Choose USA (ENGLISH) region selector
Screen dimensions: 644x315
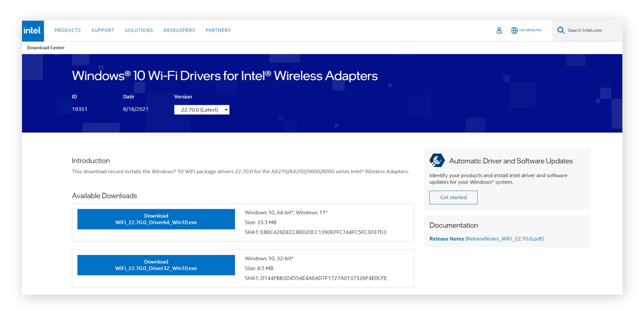pos(530,31)
